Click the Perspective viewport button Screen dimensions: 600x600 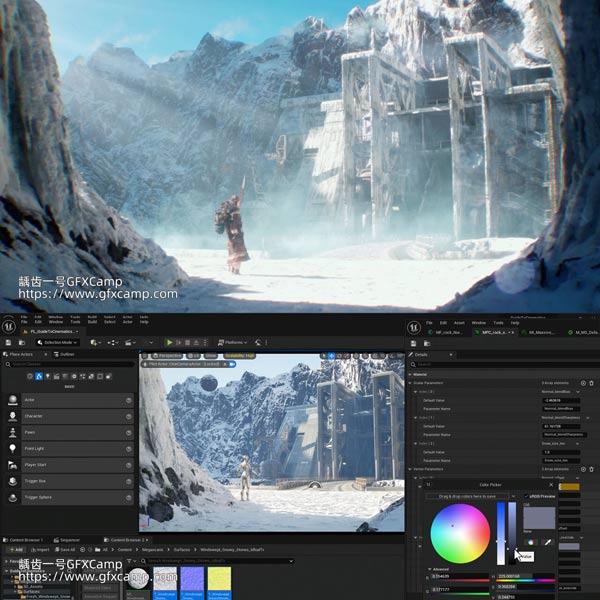[166, 356]
